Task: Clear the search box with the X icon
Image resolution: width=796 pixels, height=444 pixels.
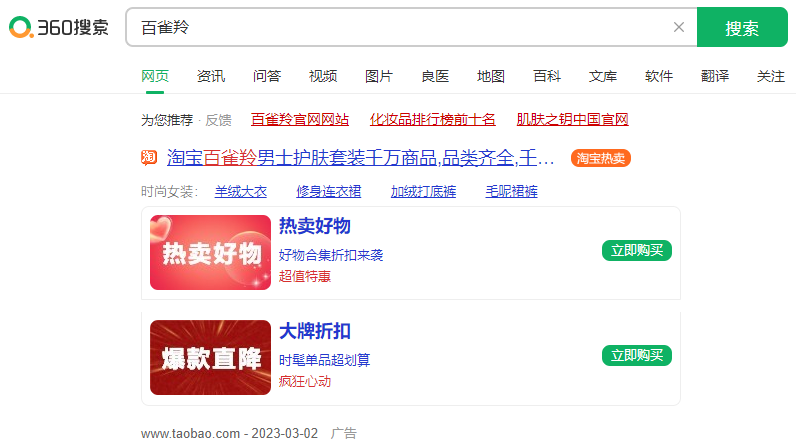Action: click(679, 27)
